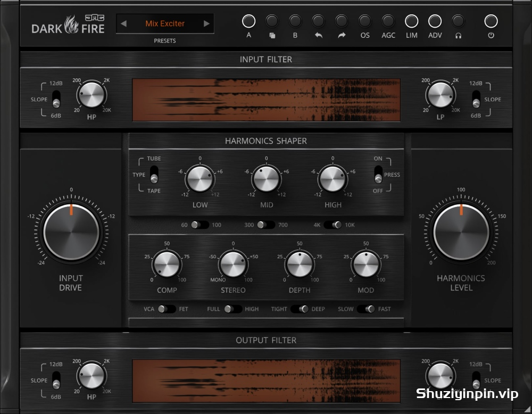The height and width of the screenshot is (414, 532).
Task: Toggle the LIM limiter button
Action: point(412,21)
